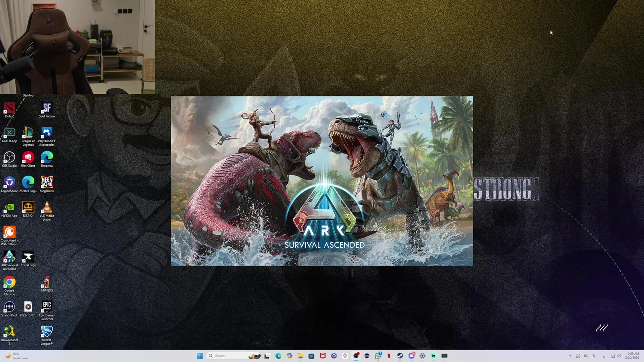Click the crossed-out cloud tray icon
Screen dimensions: 644x362
586,356
